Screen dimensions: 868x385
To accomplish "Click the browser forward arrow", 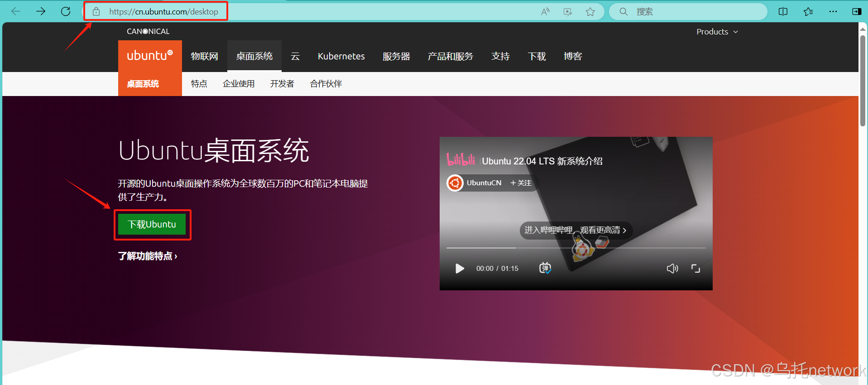I will 41,11.
